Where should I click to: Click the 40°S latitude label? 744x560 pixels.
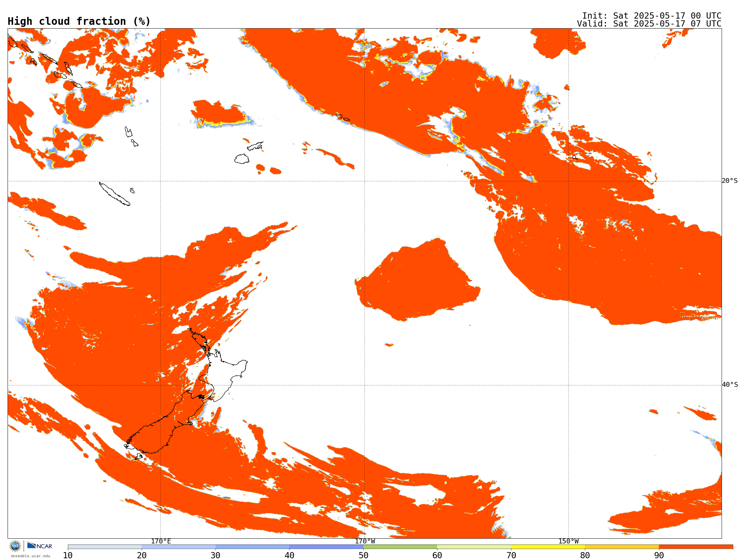[x=730, y=385]
